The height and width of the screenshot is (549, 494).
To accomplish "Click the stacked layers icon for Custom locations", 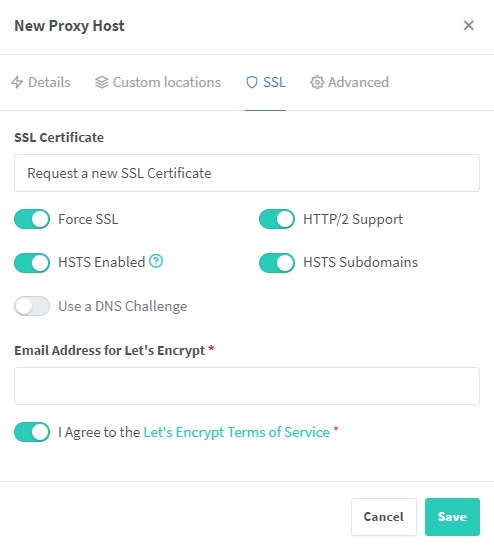I will tap(102, 82).
